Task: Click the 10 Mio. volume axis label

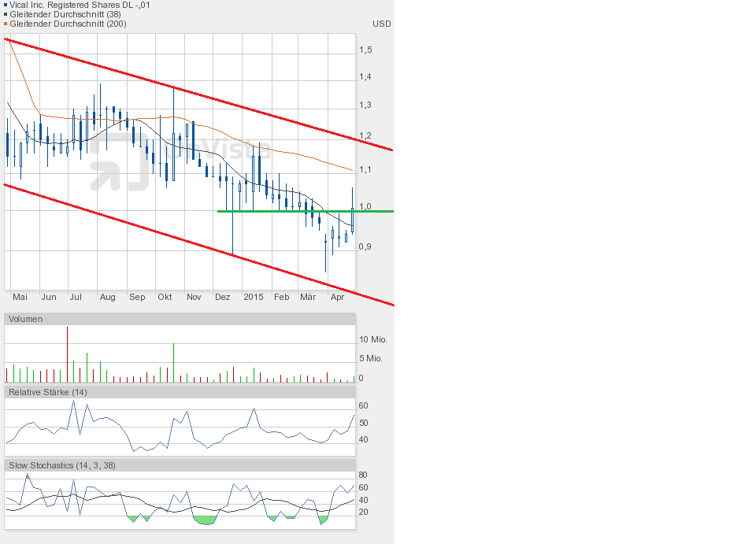Action: pos(372,339)
